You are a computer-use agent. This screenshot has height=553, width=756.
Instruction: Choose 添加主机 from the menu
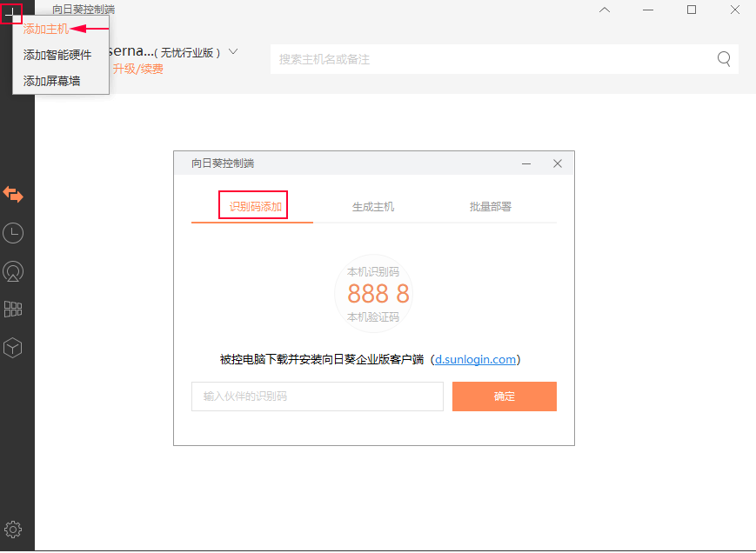point(46,29)
